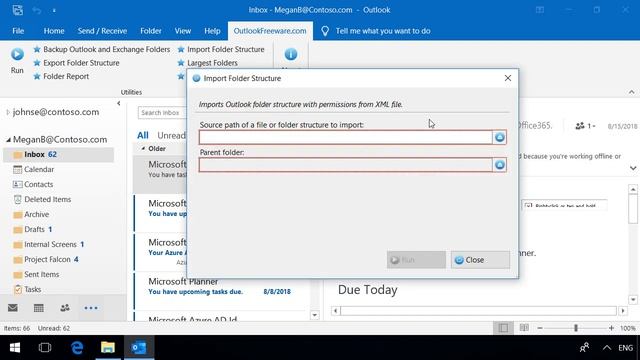Open the File menu
Screen dimensions: 640x360
(18, 31)
